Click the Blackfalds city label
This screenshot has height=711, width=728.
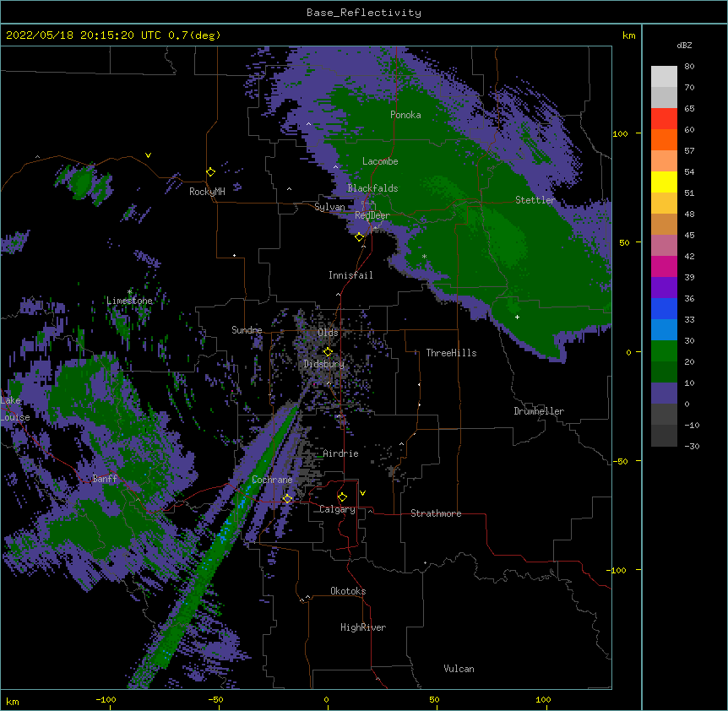[x=372, y=188]
